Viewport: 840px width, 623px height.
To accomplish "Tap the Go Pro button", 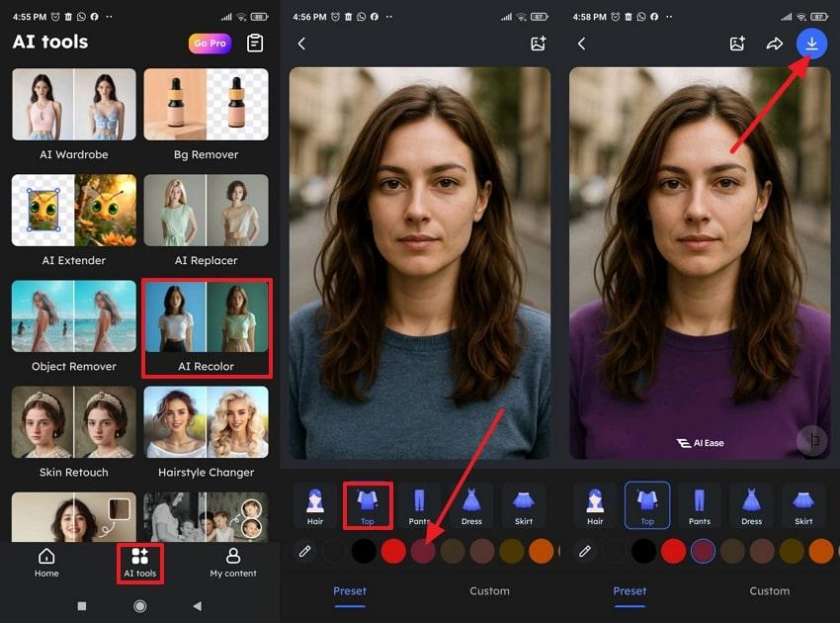I will point(210,43).
